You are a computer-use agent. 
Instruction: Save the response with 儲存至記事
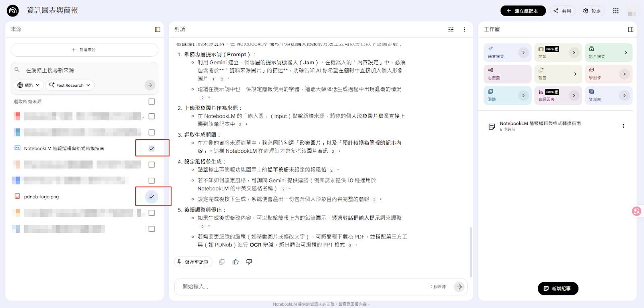point(193,262)
